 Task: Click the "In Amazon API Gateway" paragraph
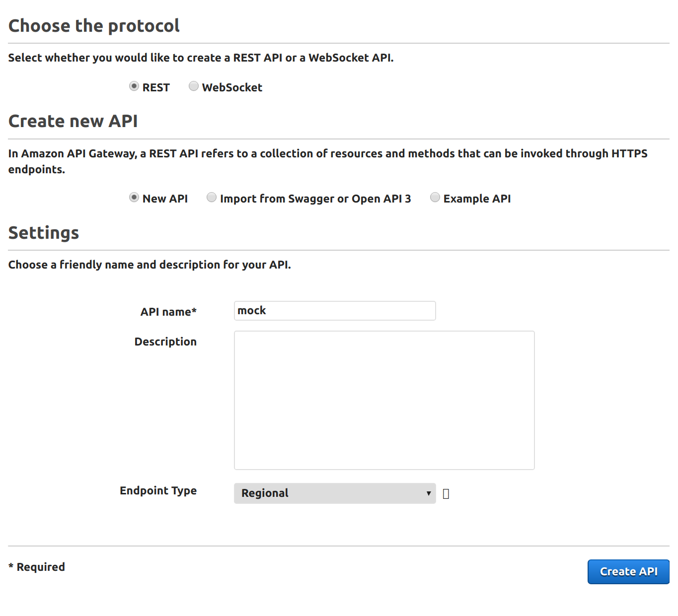tap(328, 161)
